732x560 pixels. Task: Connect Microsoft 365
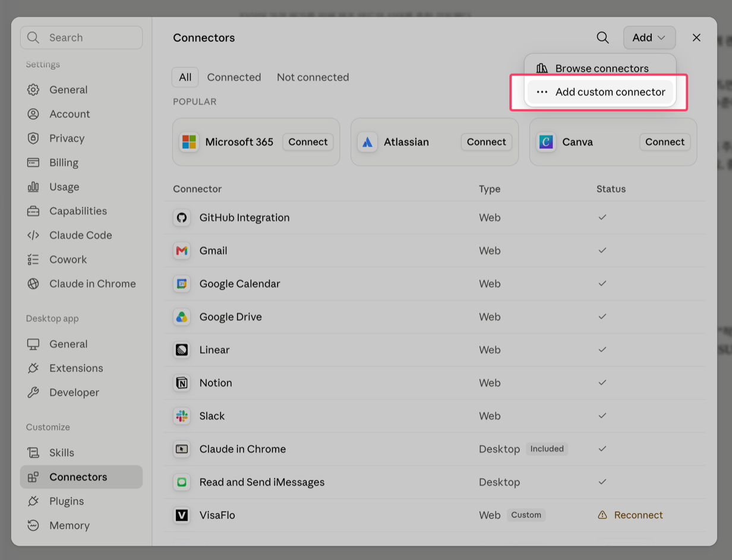(x=308, y=142)
